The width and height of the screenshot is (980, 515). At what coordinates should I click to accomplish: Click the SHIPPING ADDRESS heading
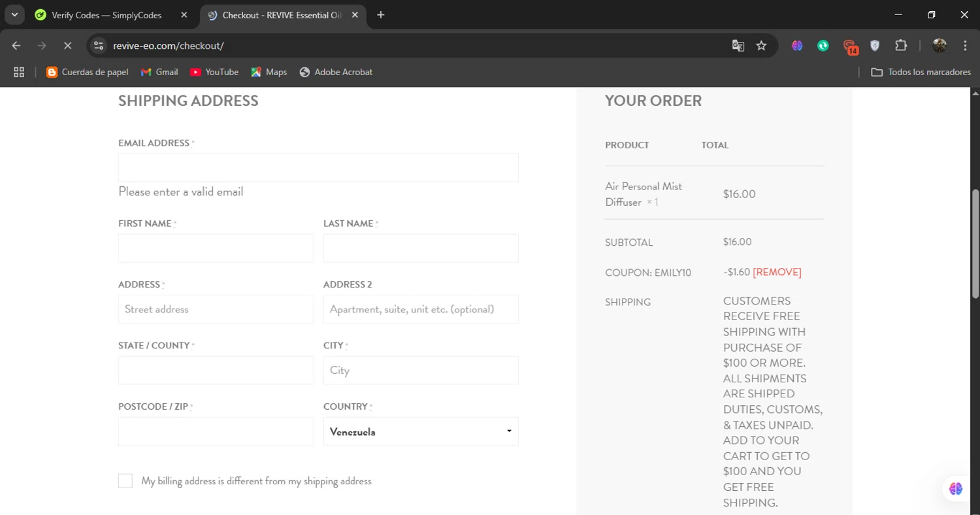188,101
